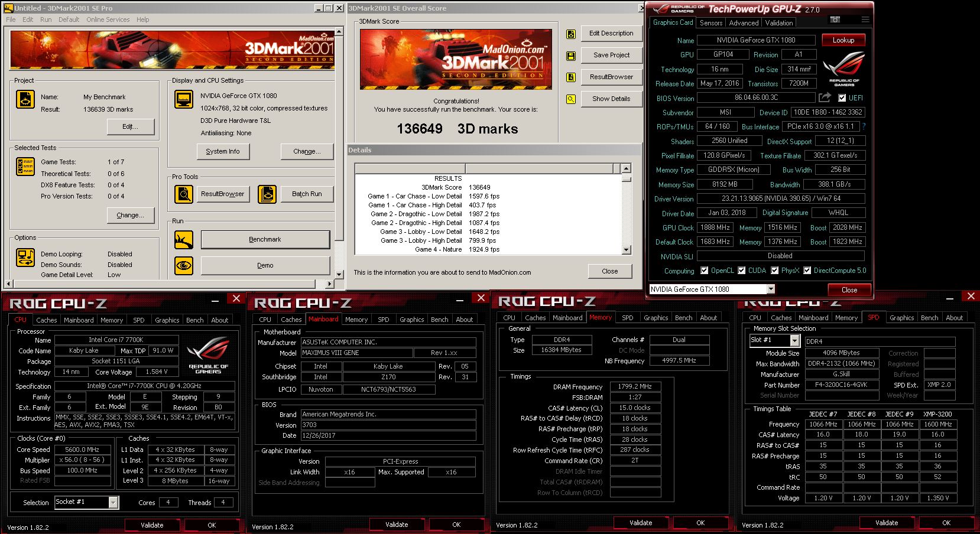Open the File menu in 3DMark2001
Viewport: 980px width, 534px height.
(11, 19)
